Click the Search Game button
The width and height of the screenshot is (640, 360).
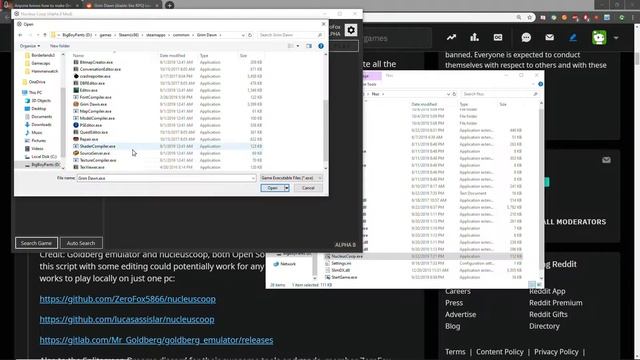[36, 243]
